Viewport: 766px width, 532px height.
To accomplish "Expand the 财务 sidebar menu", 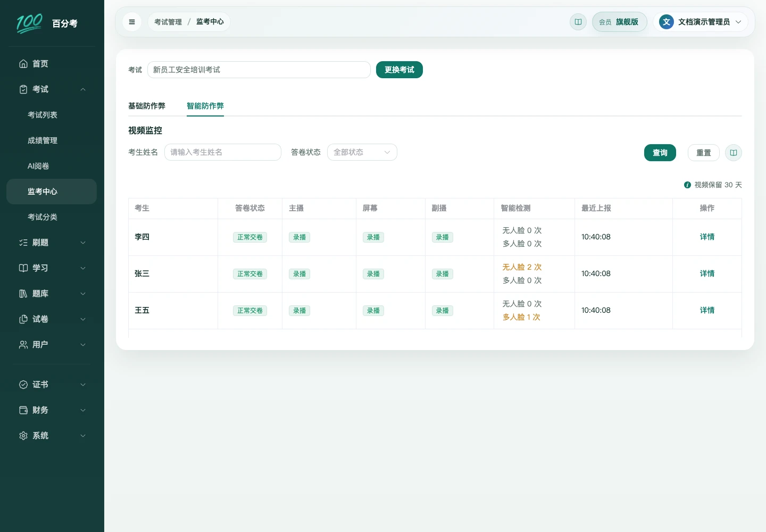I will tap(52, 410).
